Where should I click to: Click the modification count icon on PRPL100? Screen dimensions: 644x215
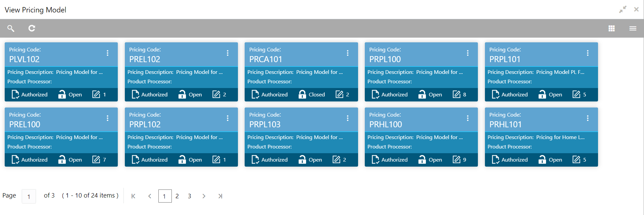click(x=456, y=94)
